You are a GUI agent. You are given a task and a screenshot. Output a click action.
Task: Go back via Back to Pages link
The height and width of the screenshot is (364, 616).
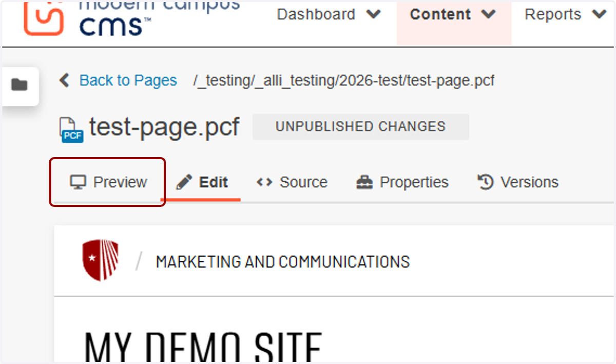(118, 81)
